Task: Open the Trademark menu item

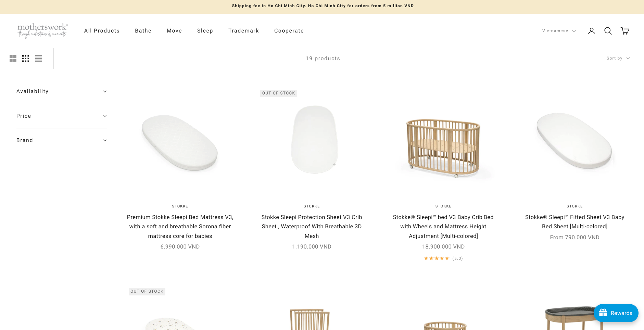Action: point(243,31)
